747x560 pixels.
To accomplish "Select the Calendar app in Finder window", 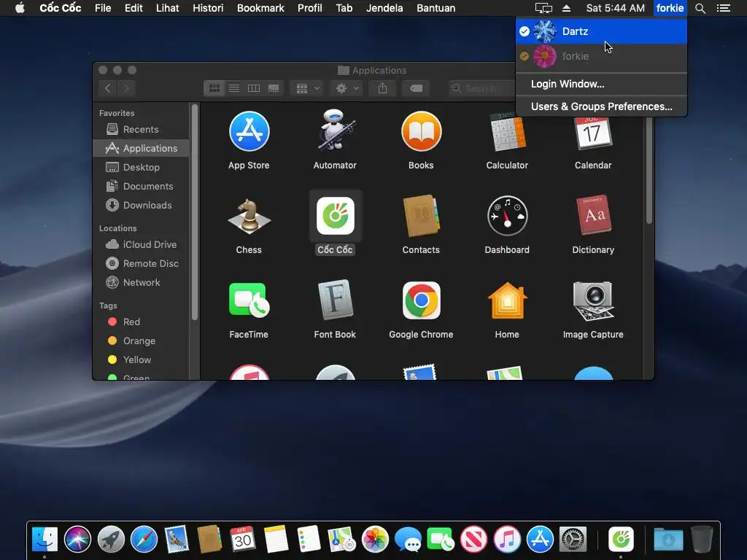I will coord(593,133).
